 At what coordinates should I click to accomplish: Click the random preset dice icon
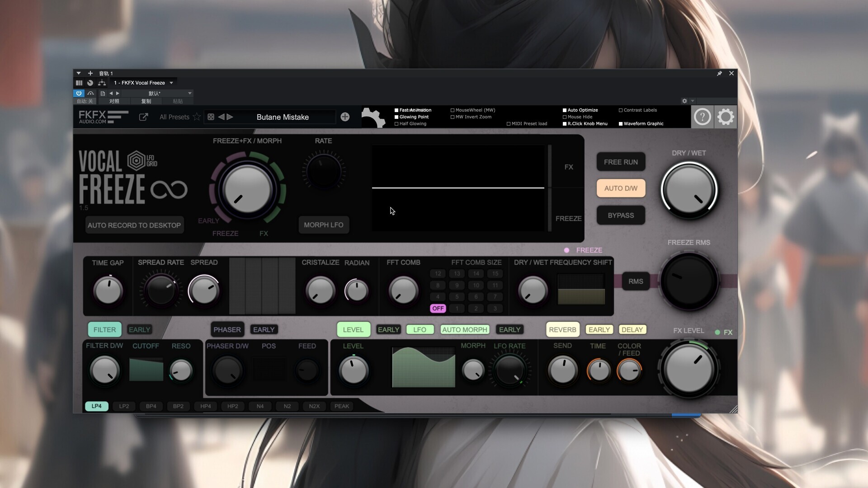point(211,117)
